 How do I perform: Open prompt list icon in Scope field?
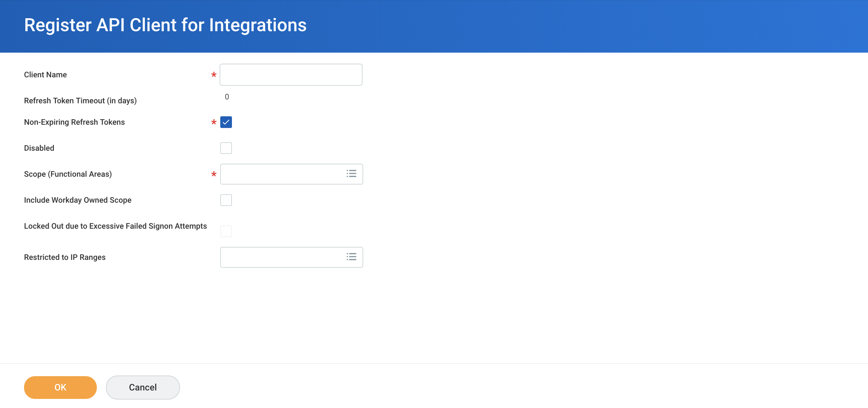point(351,174)
